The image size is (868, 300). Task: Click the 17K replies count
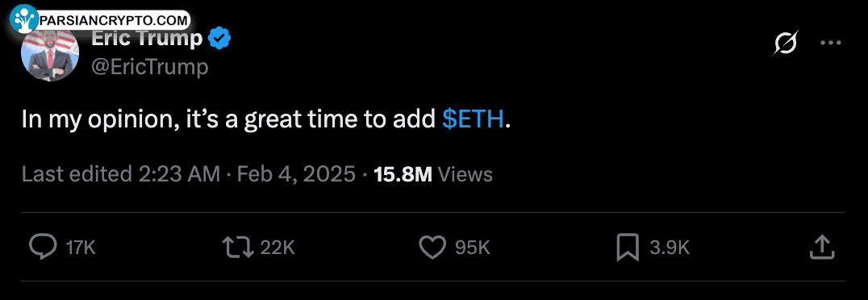pyautogui.click(x=81, y=248)
